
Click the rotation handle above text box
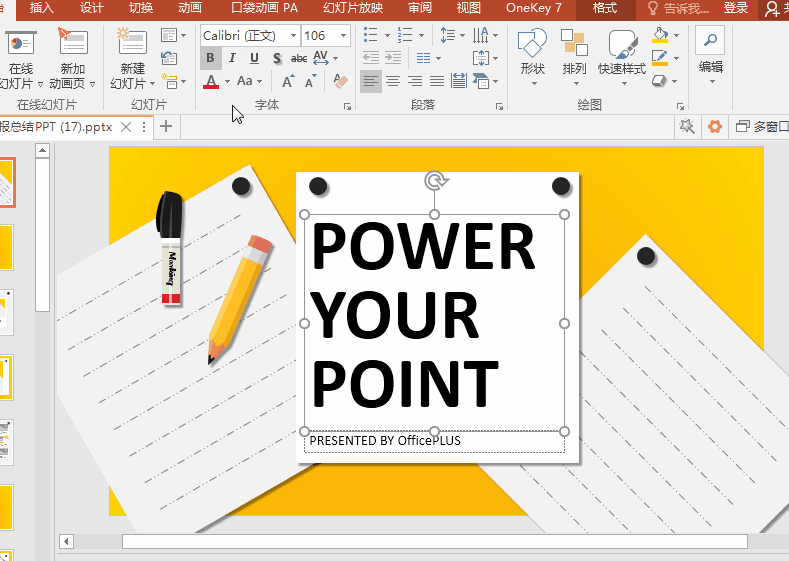(435, 181)
